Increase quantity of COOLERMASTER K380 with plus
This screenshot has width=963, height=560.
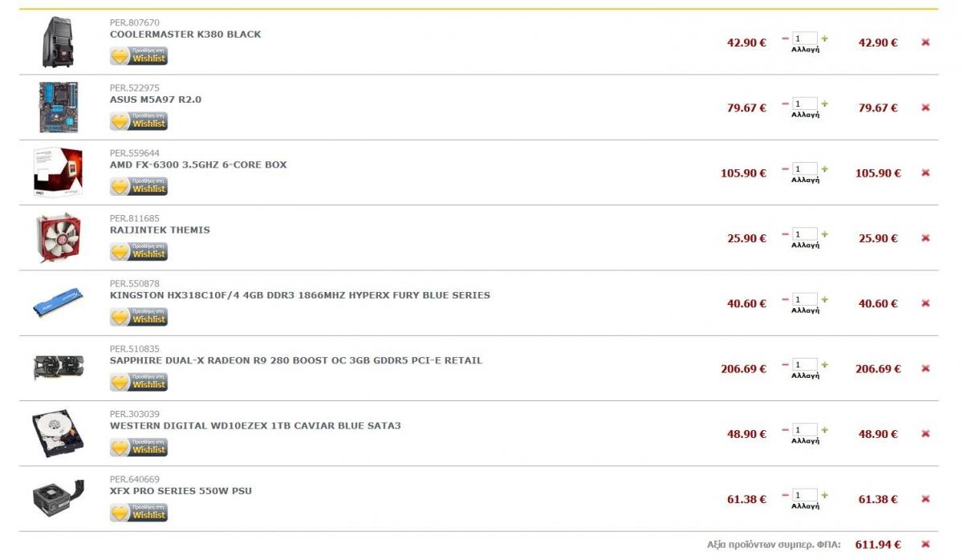pyautogui.click(x=825, y=39)
